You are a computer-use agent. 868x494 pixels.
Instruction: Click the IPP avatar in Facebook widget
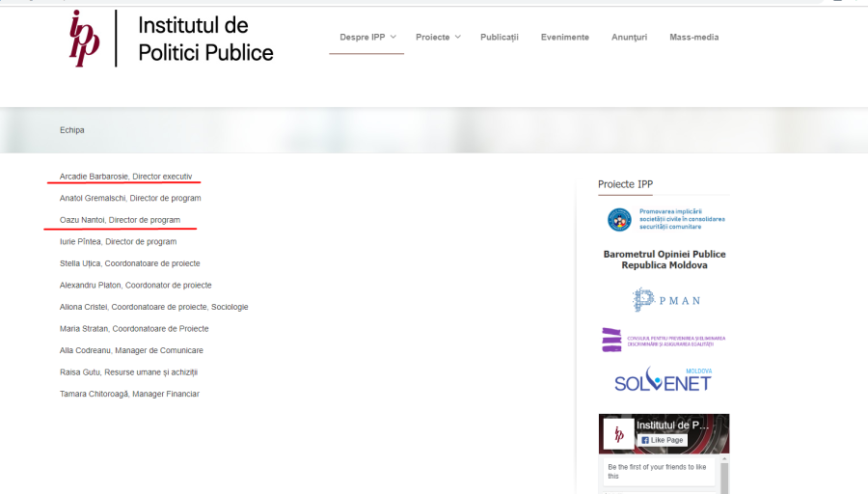(x=619, y=433)
